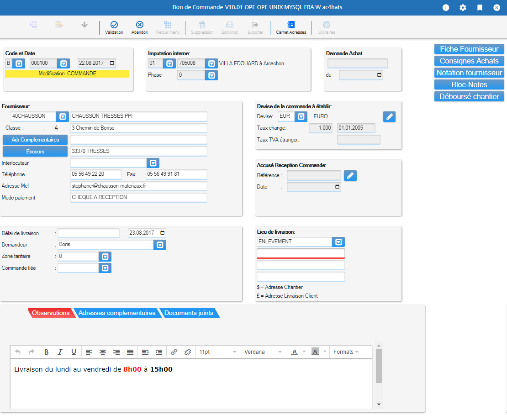Click Fiche Fournisseur button
Viewport: 507px width, 420px height.
click(469, 49)
